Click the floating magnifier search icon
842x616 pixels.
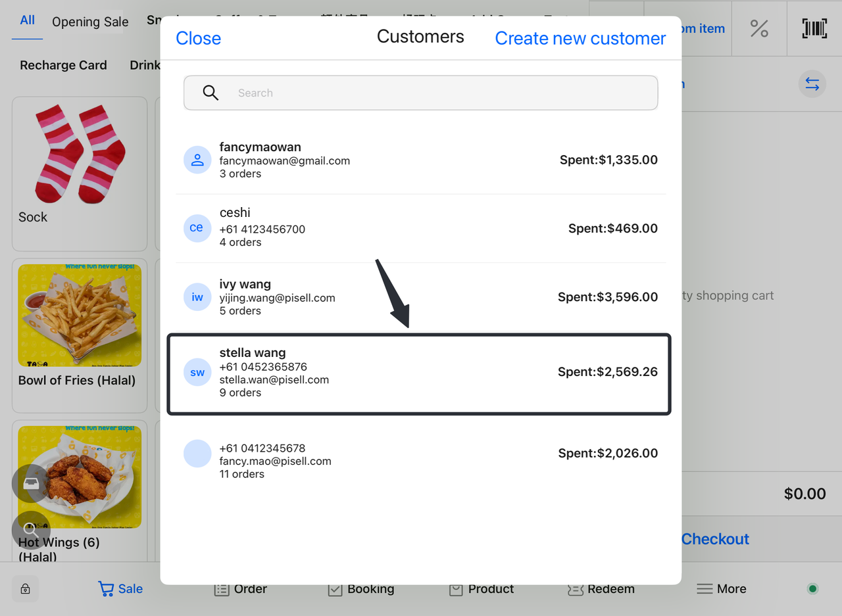click(x=31, y=530)
